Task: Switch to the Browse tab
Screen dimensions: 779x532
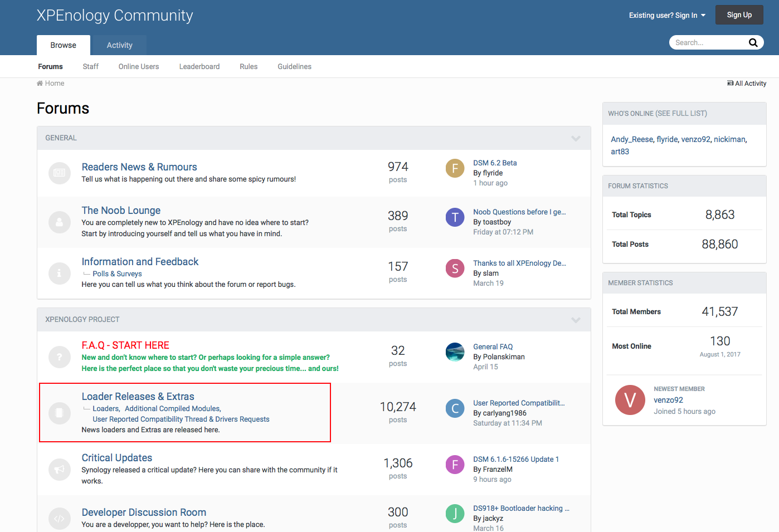Action: coord(63,45)
